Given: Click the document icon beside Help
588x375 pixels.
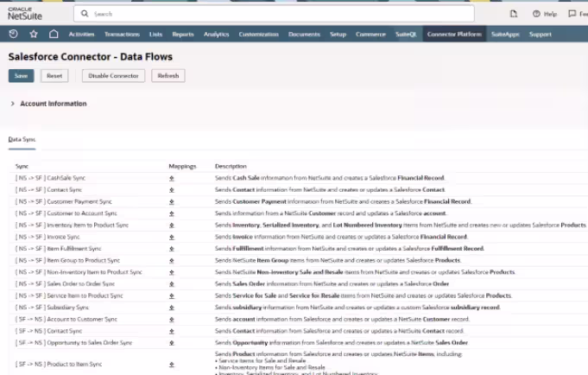Looking at the screenshot, I should pyautogui.click(x=514, y=14).
